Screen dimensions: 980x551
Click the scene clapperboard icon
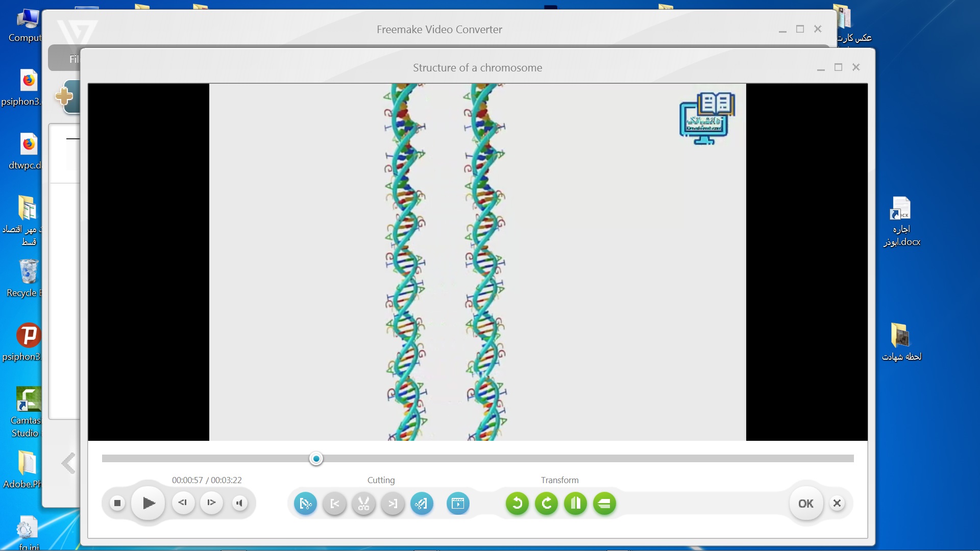[x=458, y=504]
